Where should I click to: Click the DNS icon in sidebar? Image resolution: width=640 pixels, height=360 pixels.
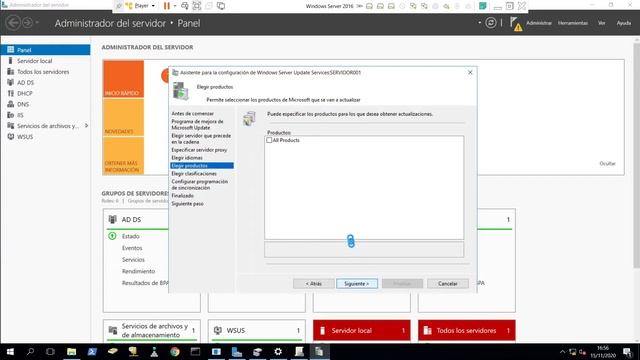coord(11,104)
